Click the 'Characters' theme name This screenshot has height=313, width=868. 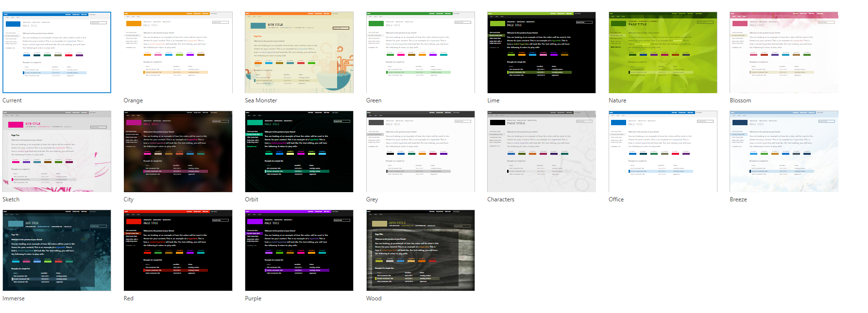click(501, 199)
